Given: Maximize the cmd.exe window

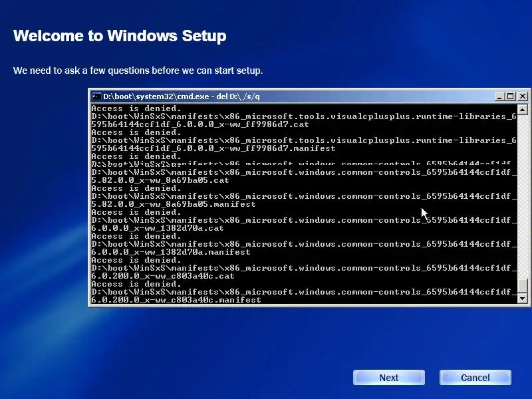Looking at the screenshot, I should tap(510, 96).
